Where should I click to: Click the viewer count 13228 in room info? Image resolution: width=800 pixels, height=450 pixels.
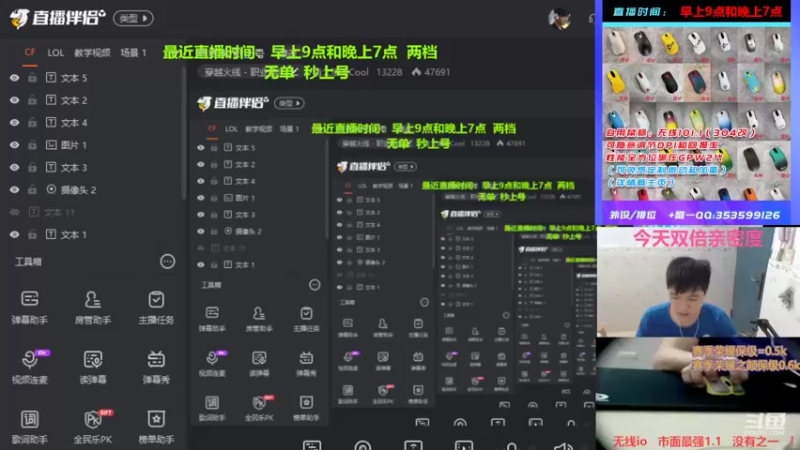point(389,72)
